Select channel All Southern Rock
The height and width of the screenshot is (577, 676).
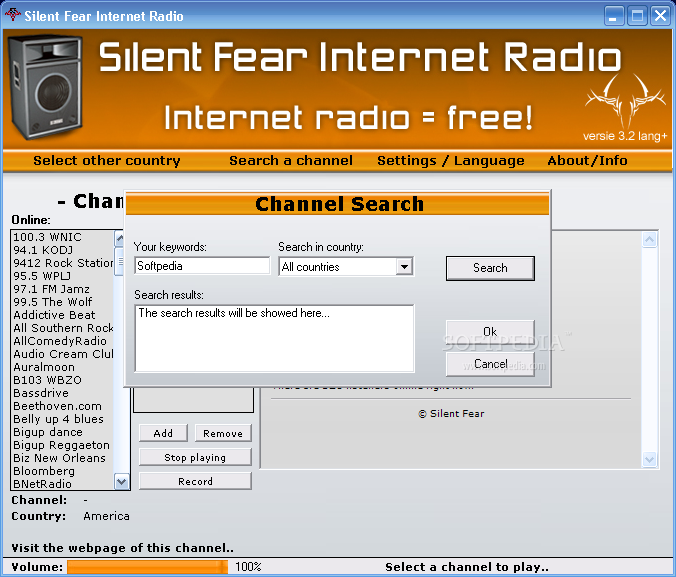[x=63, y=328]
